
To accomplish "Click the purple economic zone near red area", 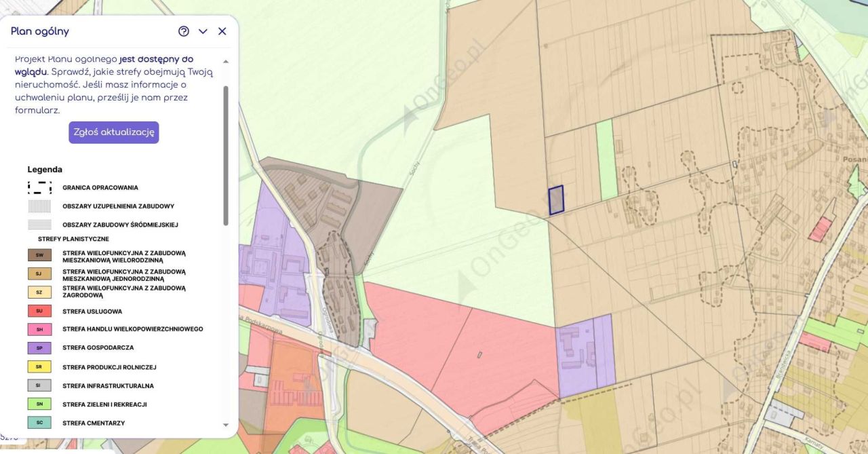I will coord(585,356).
